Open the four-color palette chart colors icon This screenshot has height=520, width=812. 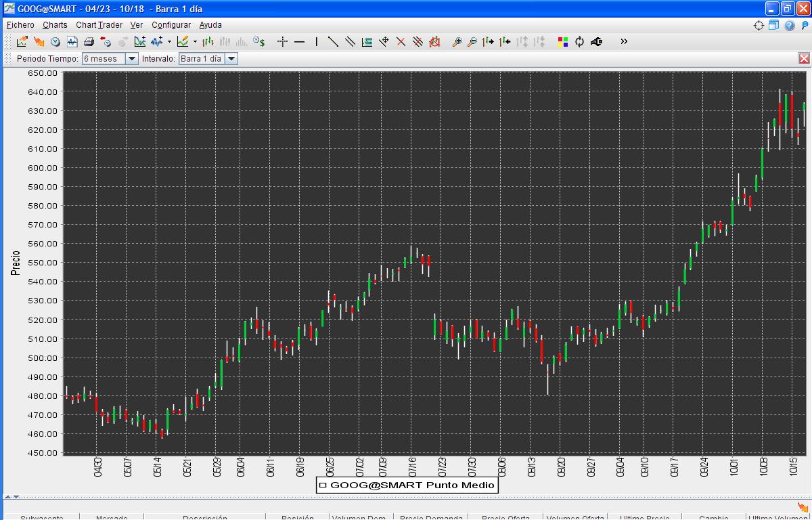tap(563, 41)
